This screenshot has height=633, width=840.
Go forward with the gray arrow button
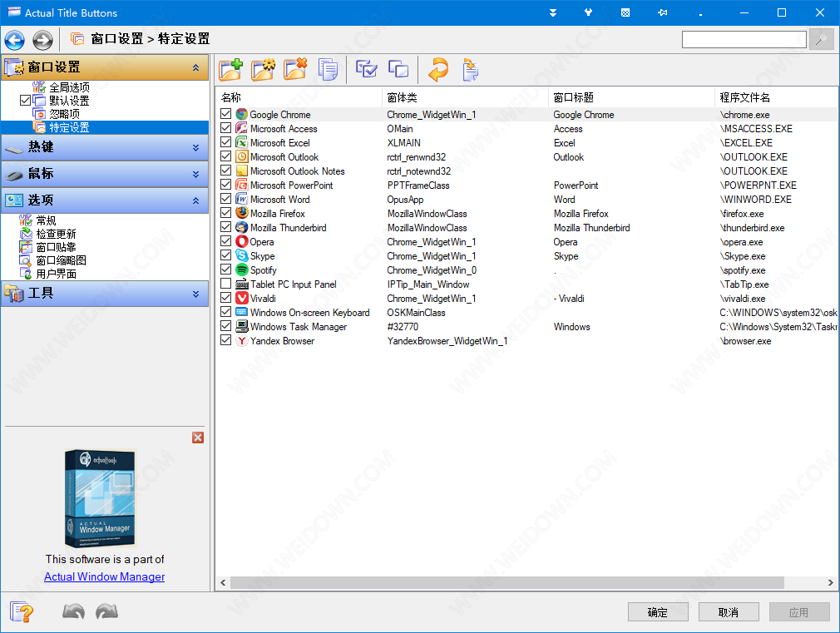[43, 40]
